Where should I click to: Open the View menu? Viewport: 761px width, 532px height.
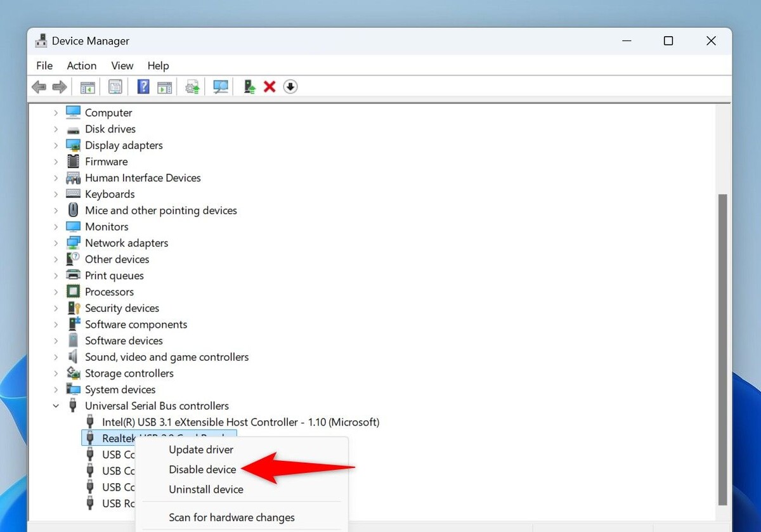(122, 65)
